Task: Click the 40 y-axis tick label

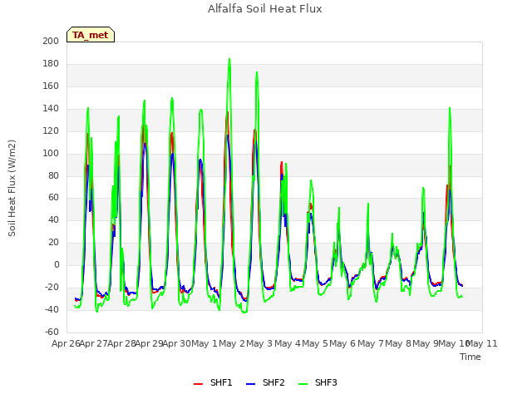Action: [x=53, y=219]
